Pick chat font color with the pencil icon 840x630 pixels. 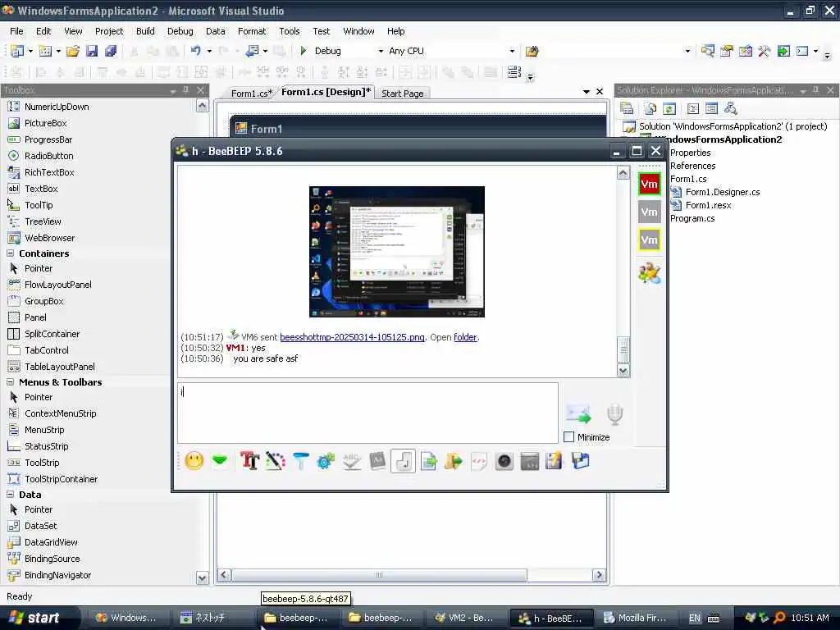pos(276,461)
